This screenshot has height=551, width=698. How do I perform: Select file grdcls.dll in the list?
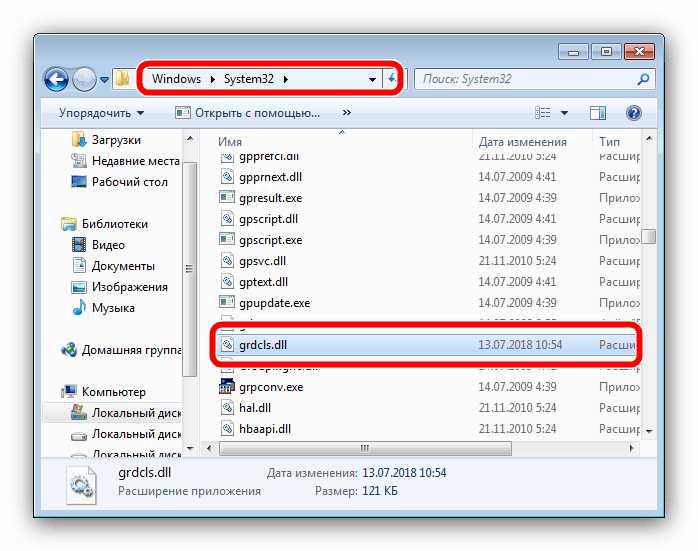click(x=426, y=344)
